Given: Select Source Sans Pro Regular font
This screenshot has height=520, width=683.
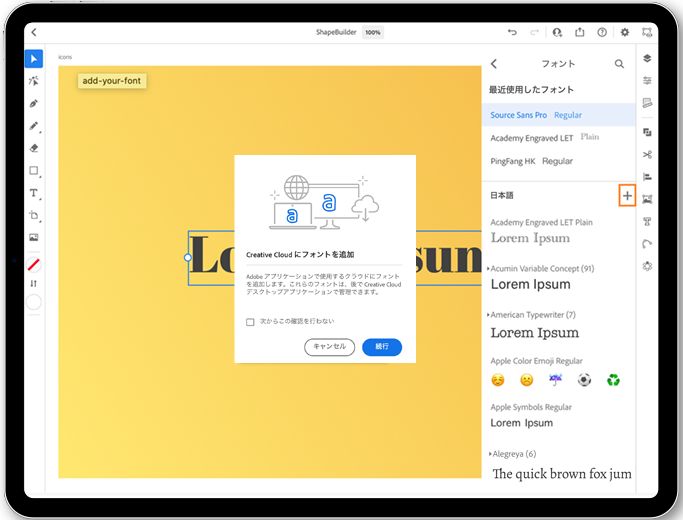Looking at the screenshot, I should pos(559,115).
